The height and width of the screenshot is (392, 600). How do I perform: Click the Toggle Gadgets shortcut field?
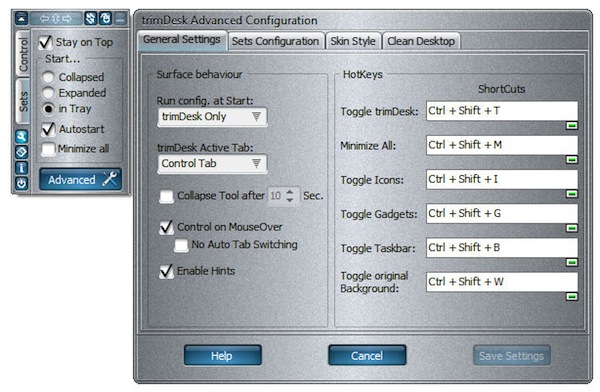tap(502, 213)
